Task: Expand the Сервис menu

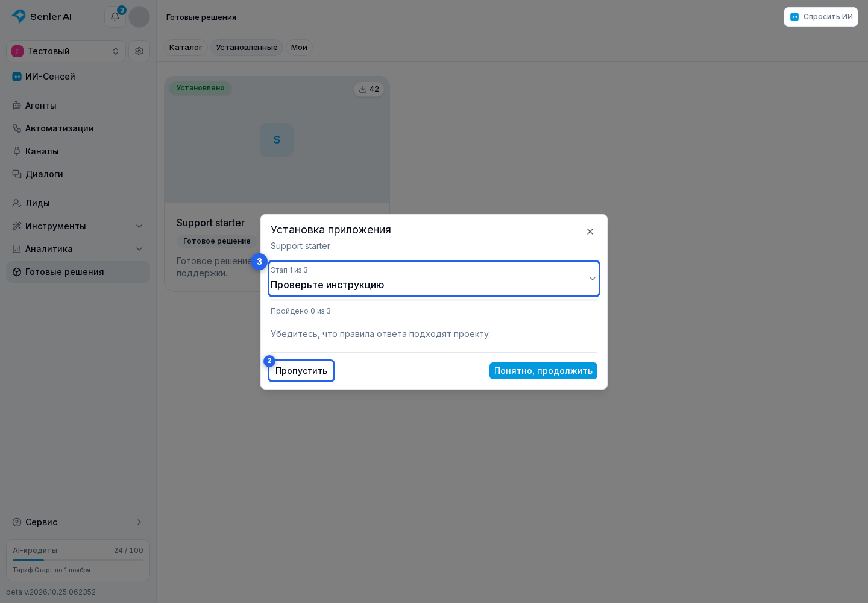Action: [x=78, y=522]
